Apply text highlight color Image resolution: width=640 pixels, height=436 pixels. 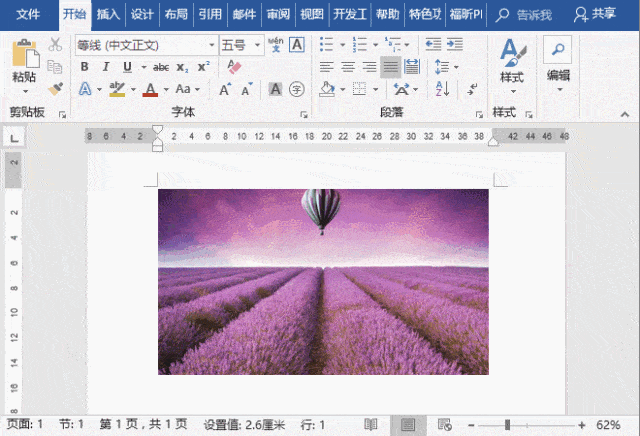click(117, 89)
